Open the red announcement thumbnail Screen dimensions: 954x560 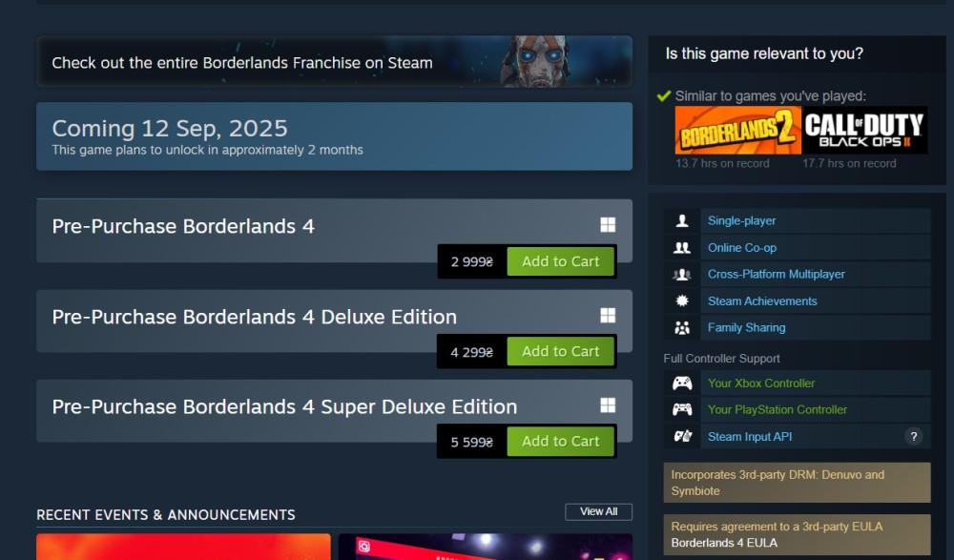coord(184,547)
